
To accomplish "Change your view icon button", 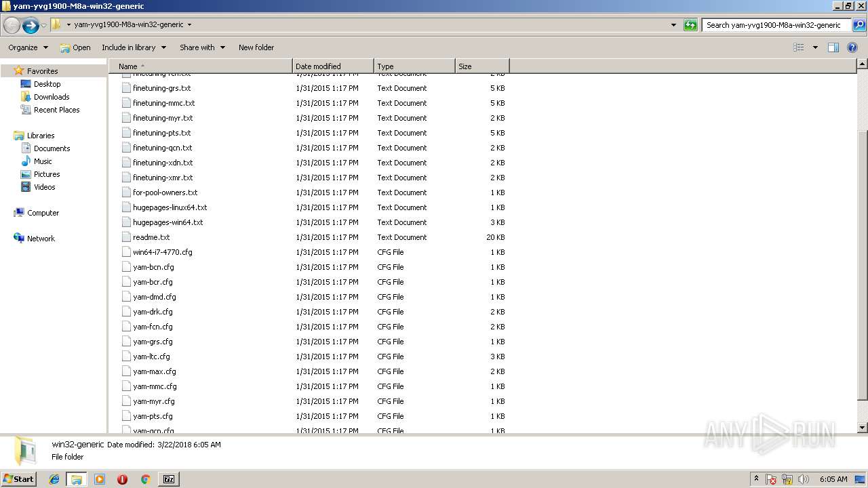I will [799, 47].
